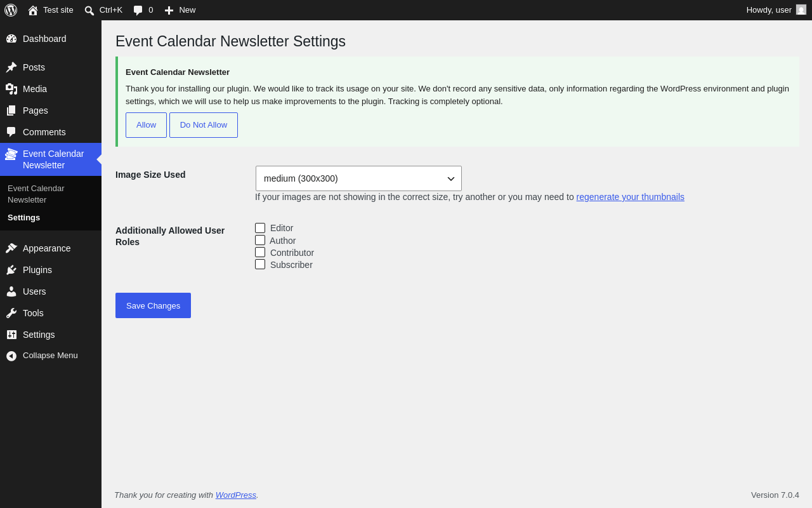Click the Event Calendar Newsletter Settings heading

230,41
